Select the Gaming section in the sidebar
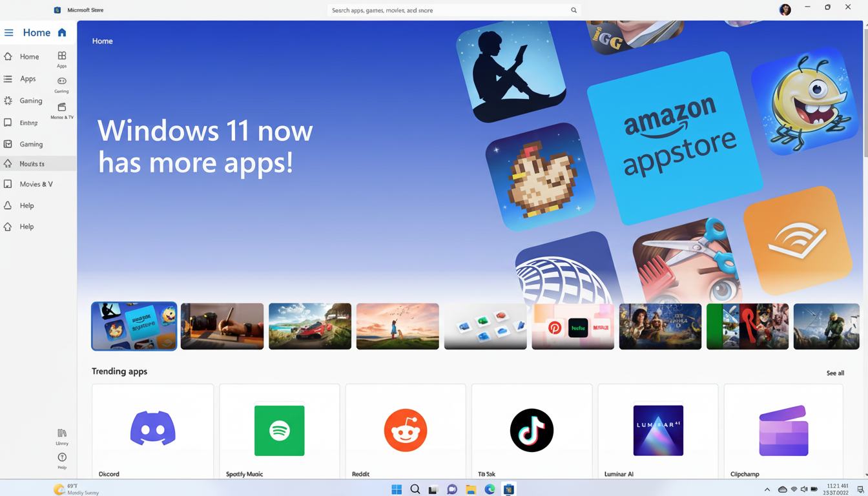 (x=29, y=101)
